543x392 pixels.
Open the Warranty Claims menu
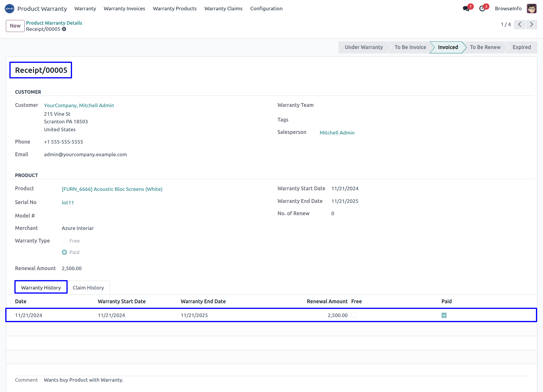point(223,9)
